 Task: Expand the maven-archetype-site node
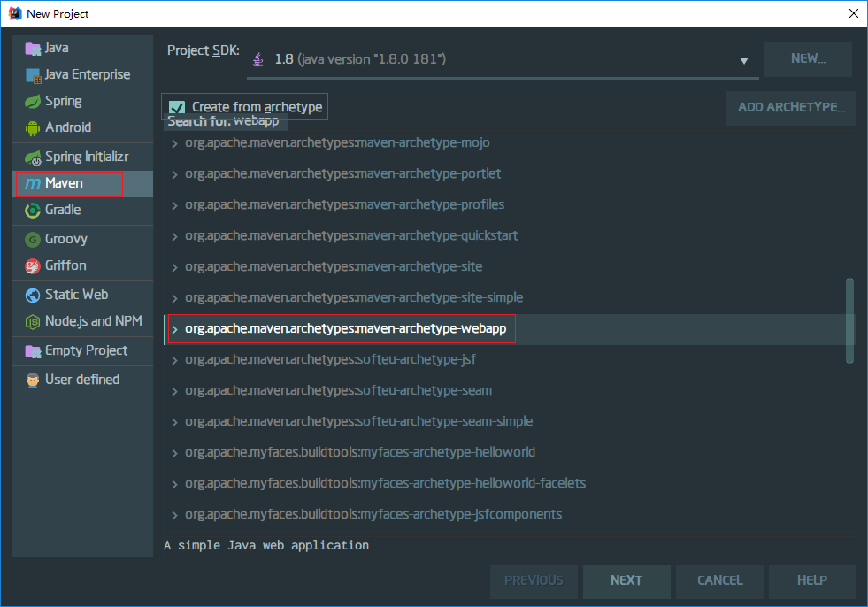pos(174,268)
